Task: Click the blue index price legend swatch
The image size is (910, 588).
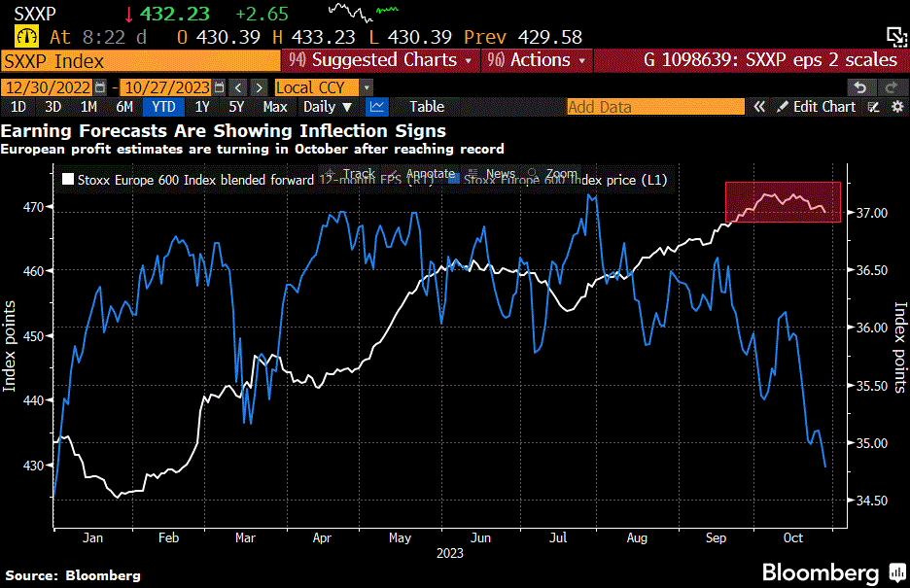Action: tap(454, 179)
